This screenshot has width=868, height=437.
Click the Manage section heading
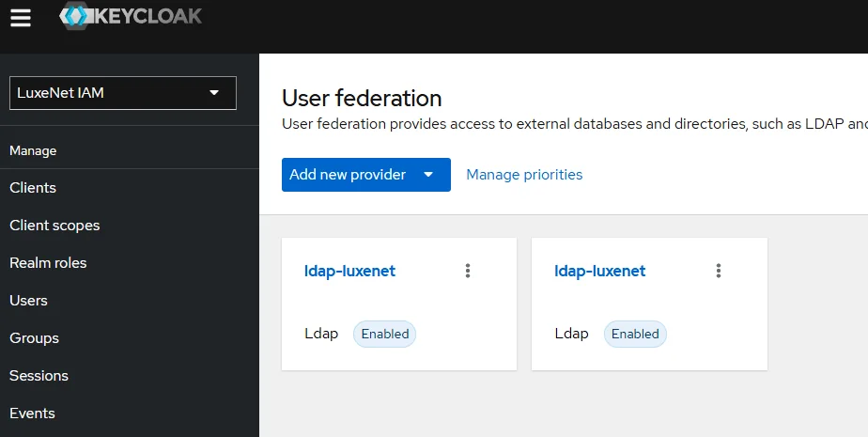33,150
